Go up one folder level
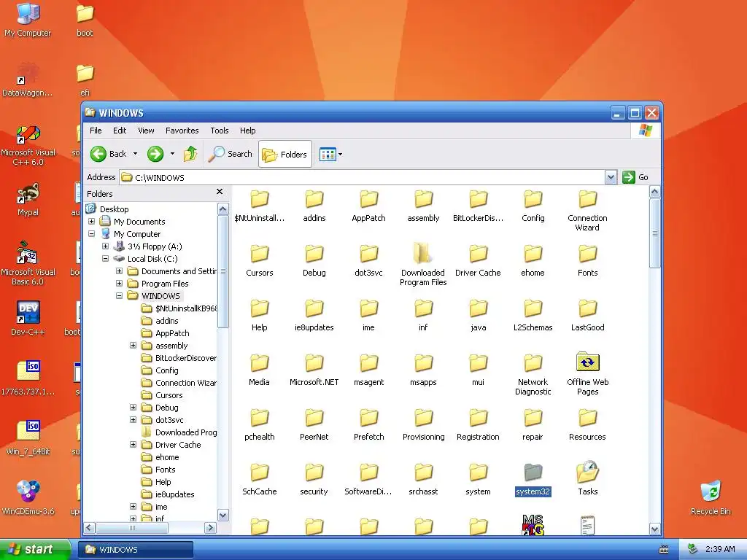Screen dimensions: 747x560 [x=190, y=154]
